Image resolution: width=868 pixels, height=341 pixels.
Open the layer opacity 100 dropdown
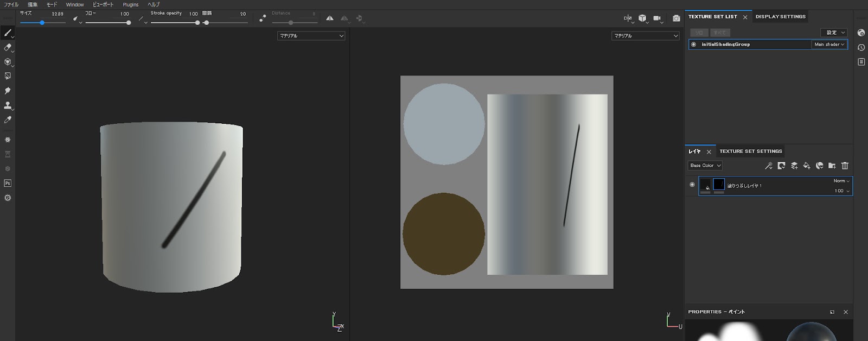(842, 191)
